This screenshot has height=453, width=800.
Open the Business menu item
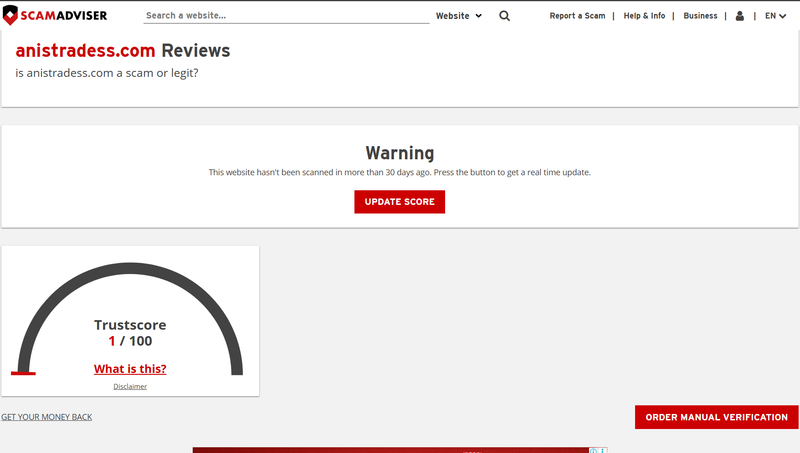click(700, 16)
